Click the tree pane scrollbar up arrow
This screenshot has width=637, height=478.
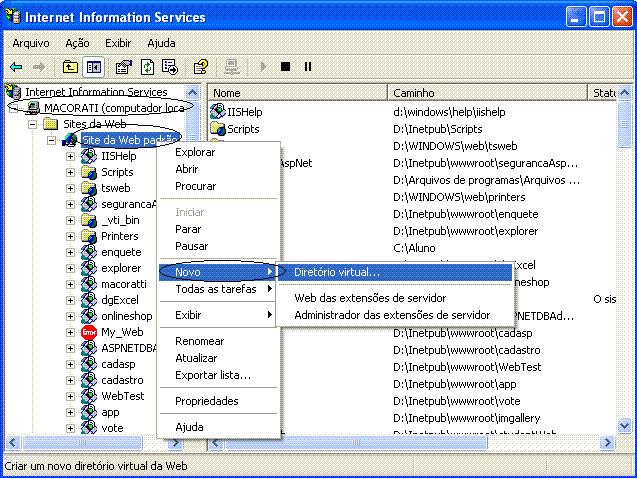click(193, 93)
